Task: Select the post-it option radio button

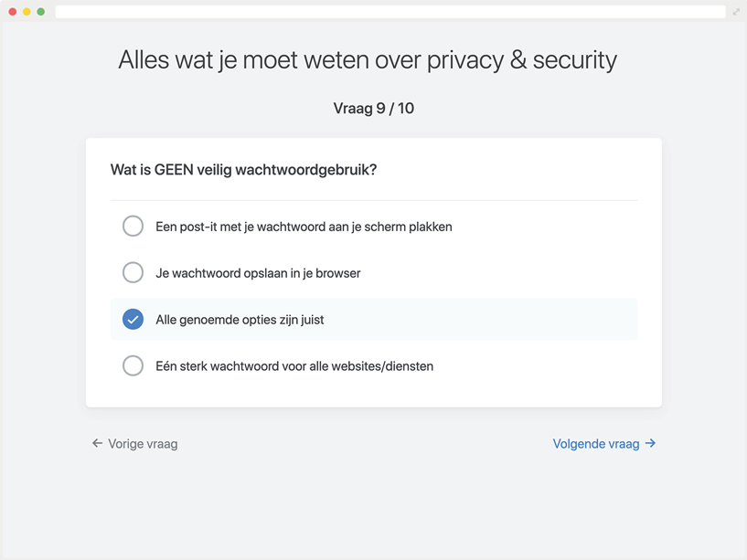Action: pos(133,226)
